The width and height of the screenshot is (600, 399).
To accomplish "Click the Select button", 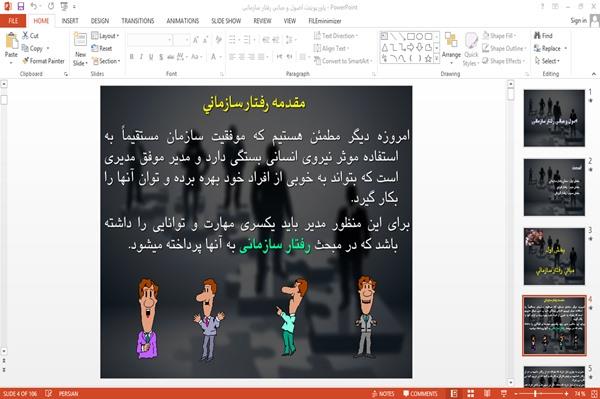I will click(547, 61).
